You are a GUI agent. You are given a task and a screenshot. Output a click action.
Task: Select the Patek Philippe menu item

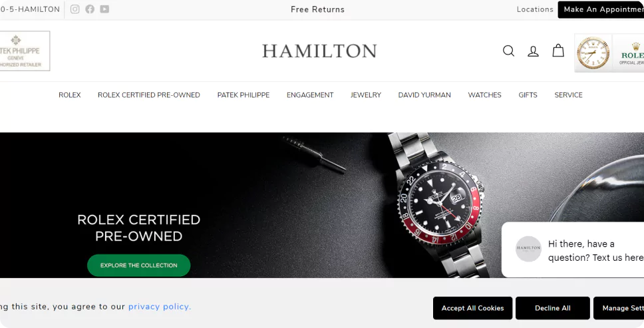(x=243, y=95)
